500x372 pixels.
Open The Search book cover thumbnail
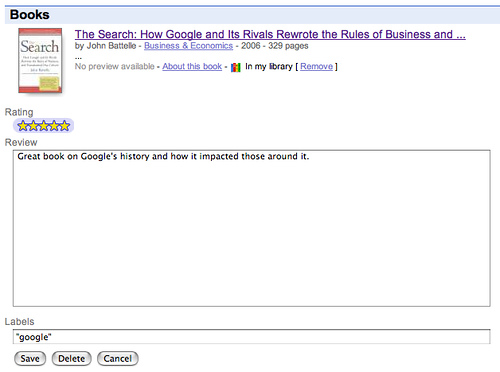[x=40, y=60]
